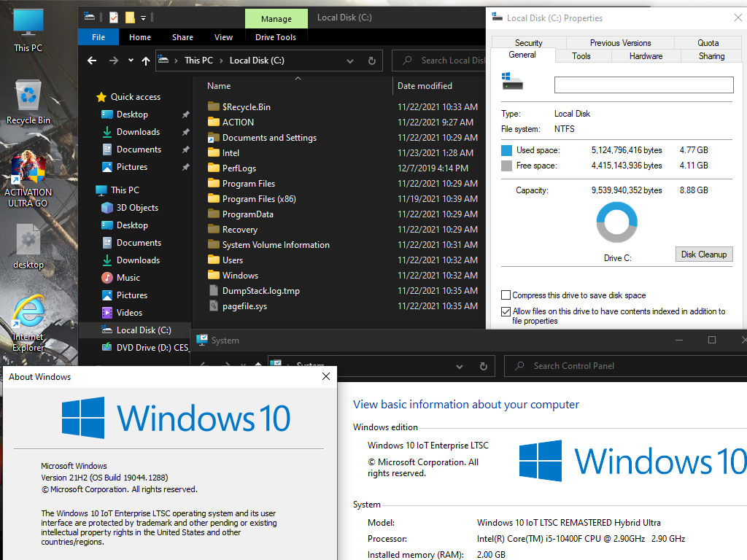Select Local Disk (C:) in navigation pane
The height and width of the screenshot is (560, 747).
pos(136,330)
